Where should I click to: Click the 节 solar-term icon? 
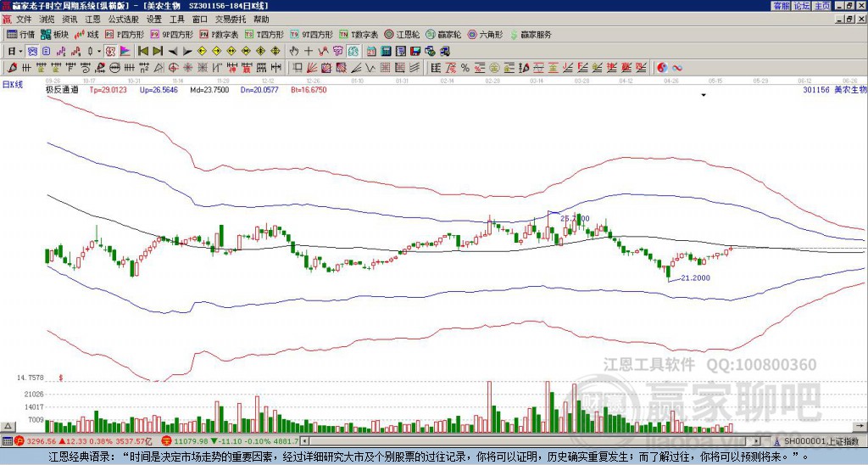[x=337, y=51]
